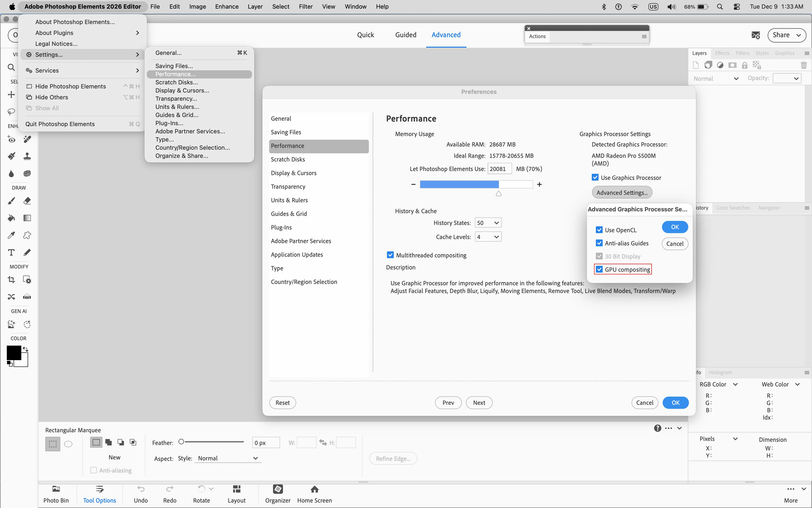Viewport: 812px width, 508px height.
Task: Open the Share dropdown
Action: click(x=786, y=35)
